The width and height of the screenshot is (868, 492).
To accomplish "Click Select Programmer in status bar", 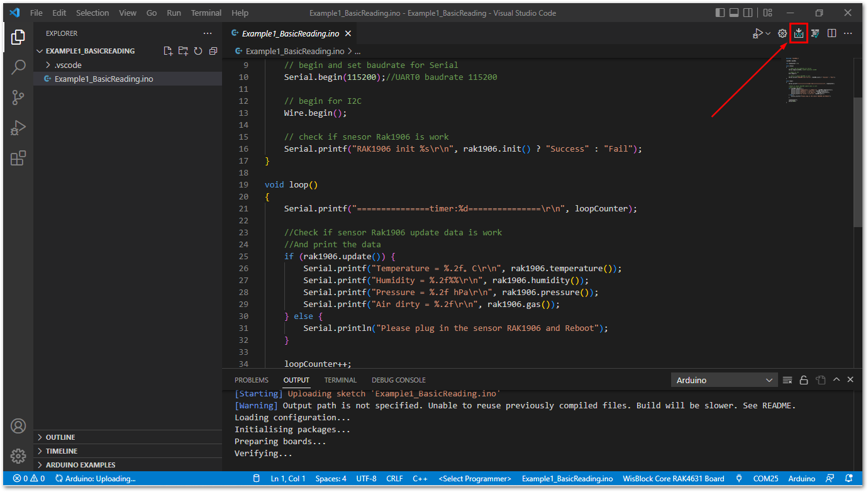I will tap(475, 479).
